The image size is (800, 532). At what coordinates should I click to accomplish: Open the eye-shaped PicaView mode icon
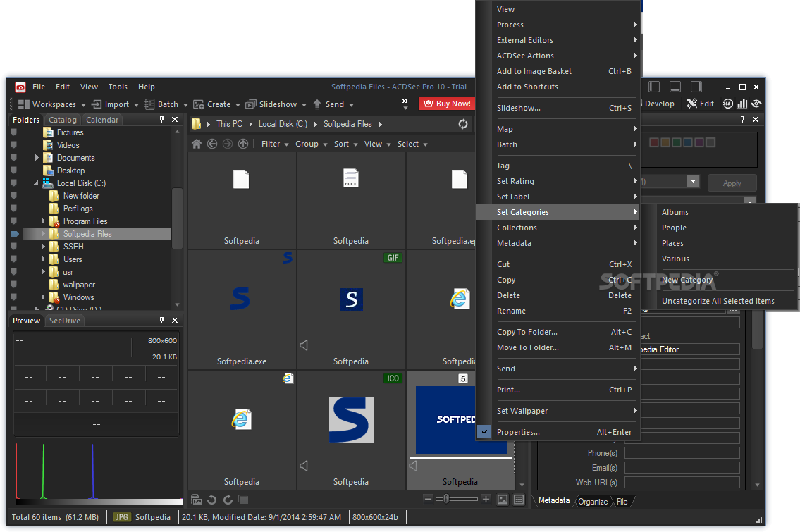(756, 104)
